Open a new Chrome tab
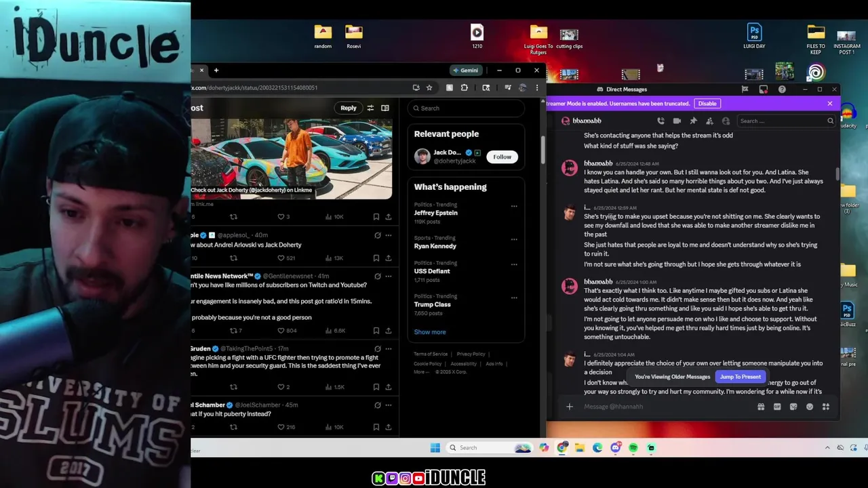Image resolution: width=868 pixels, height=488 pixels. pyautogui.click(x=216, y=70)
